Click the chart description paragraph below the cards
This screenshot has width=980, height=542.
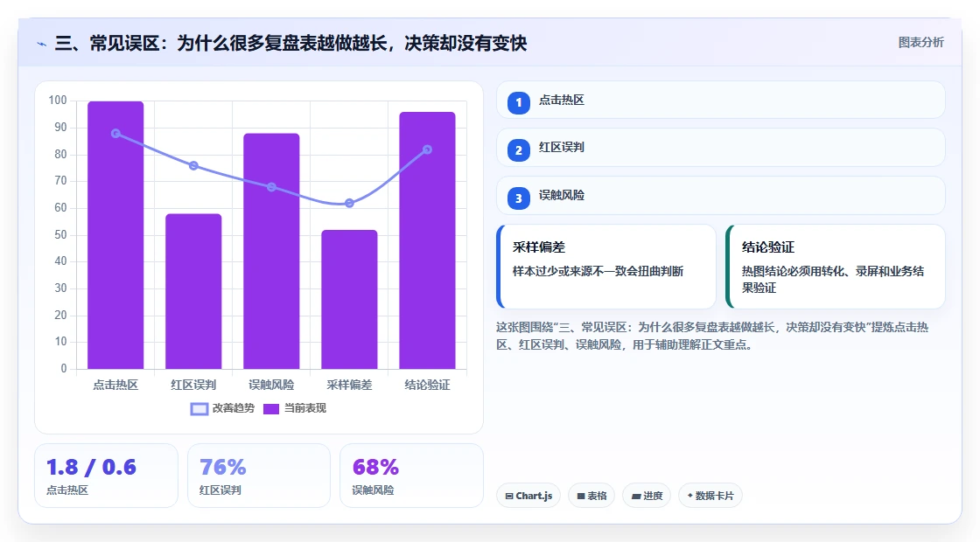tap(712, 336)
